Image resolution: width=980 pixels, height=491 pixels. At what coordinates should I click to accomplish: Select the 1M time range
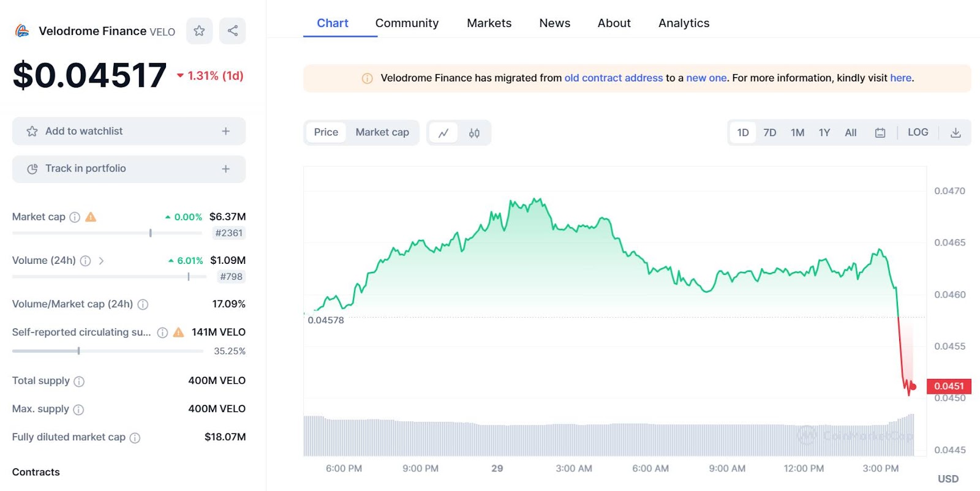797,132
